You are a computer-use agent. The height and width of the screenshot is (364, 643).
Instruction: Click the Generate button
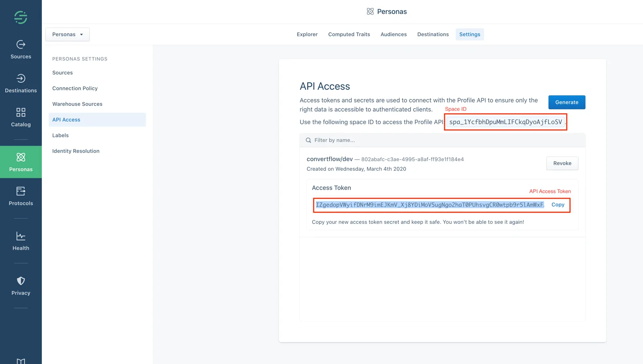click(x=567, y=102)
